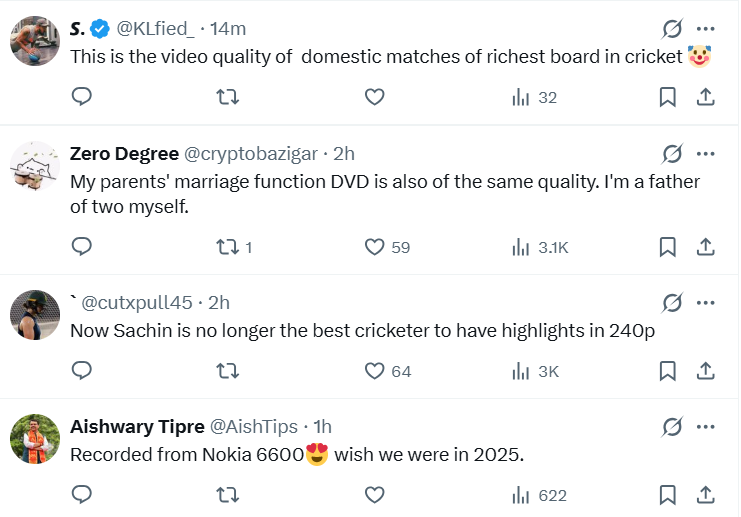View analytics on Zero Degree's tweet
Image resolution: width=741 pixels, height=517 pixels.
[521, 246]
